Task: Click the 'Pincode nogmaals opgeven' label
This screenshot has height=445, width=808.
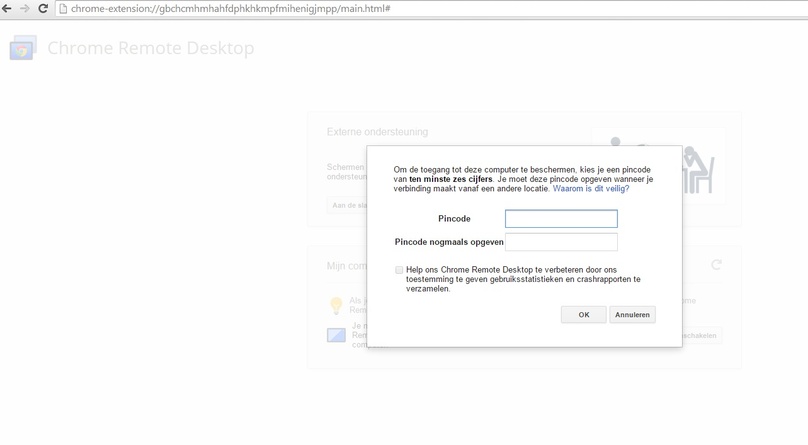Action: coord(449,242)
